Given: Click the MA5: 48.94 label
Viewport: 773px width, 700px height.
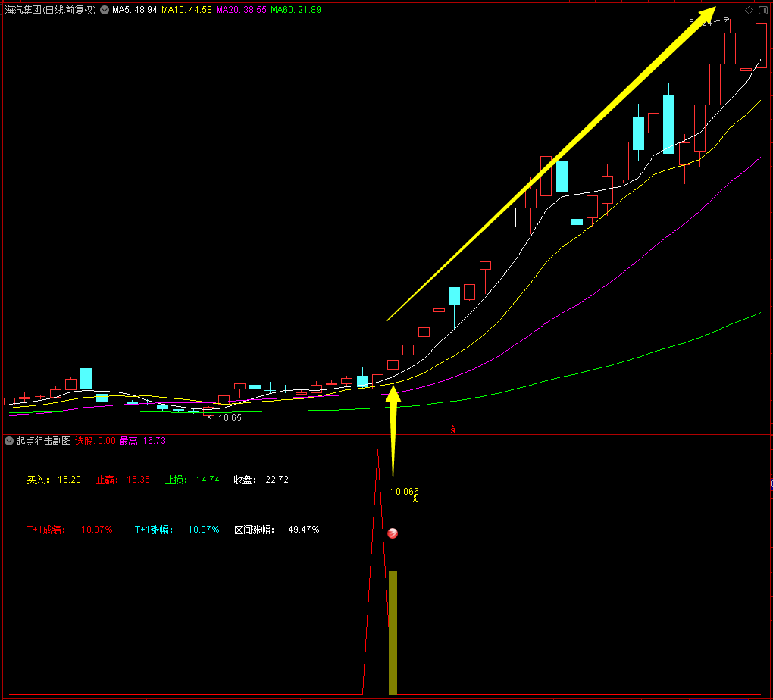Looking at the screenshot, I should [135, 10].
